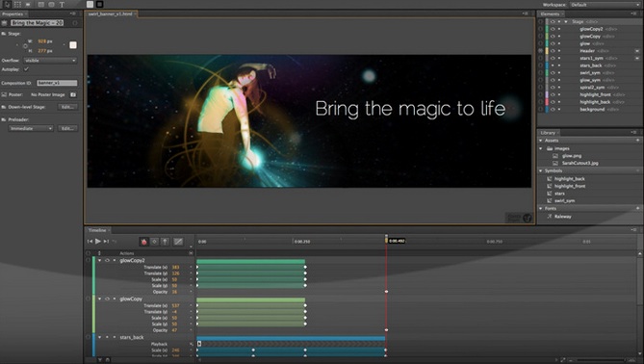Select the swirl_sym symbol in Library

(x=565, y=201)
